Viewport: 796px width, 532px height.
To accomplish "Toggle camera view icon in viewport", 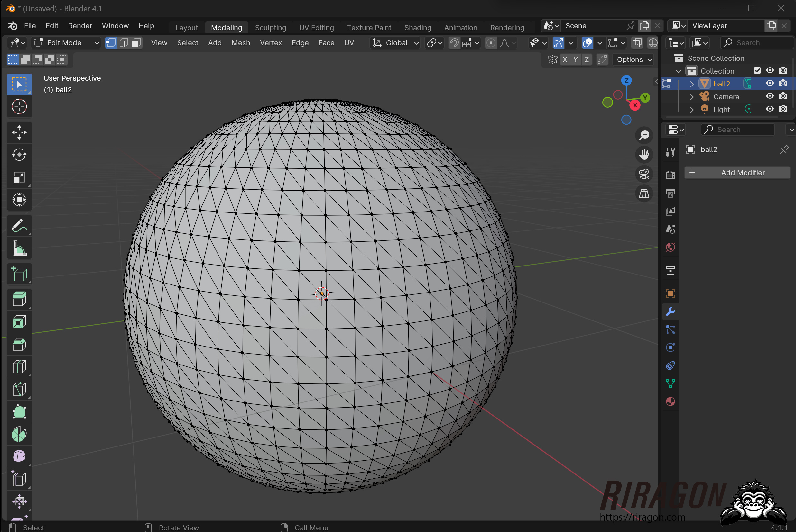I will pyautogui.click(x=644, y=174).
